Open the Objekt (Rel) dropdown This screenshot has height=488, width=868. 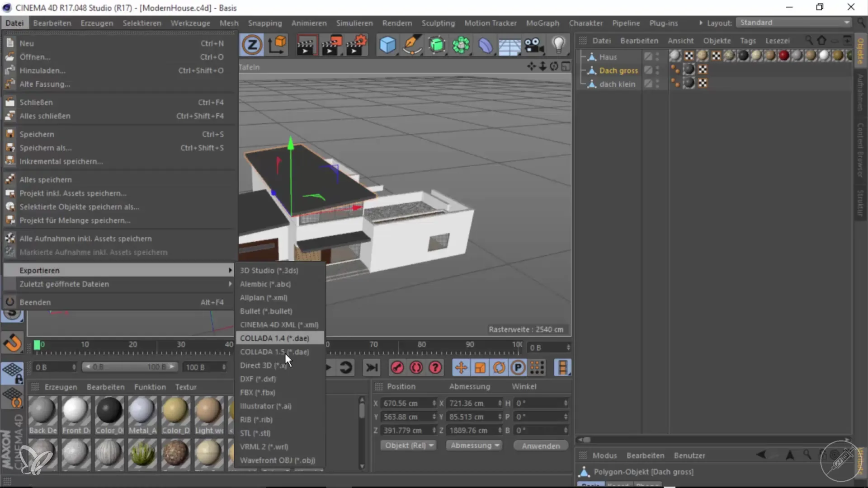[x=408, y=446]
